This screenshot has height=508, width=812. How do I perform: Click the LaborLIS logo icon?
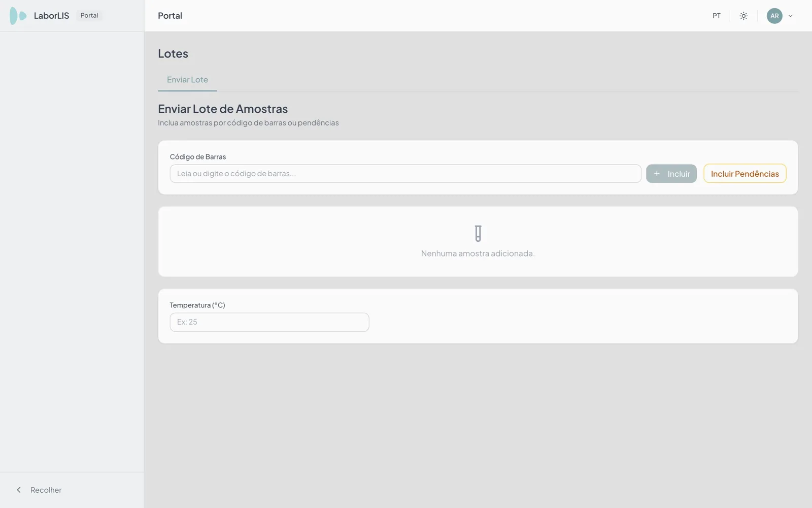18,16
